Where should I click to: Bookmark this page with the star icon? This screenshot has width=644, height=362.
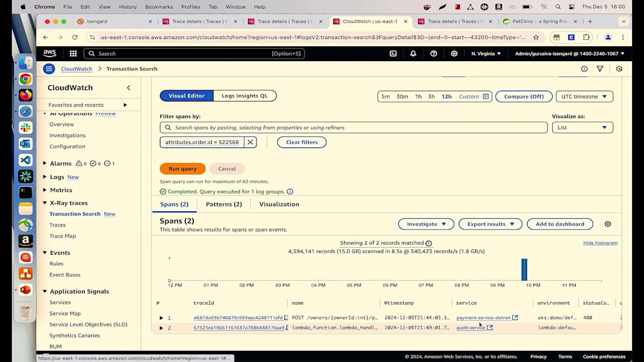(x=536, y=38)
